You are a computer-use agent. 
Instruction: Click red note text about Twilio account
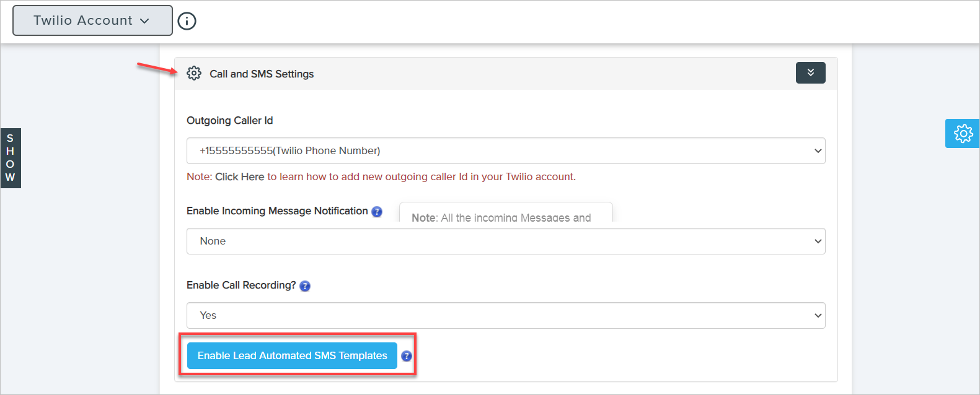point(422,177)
